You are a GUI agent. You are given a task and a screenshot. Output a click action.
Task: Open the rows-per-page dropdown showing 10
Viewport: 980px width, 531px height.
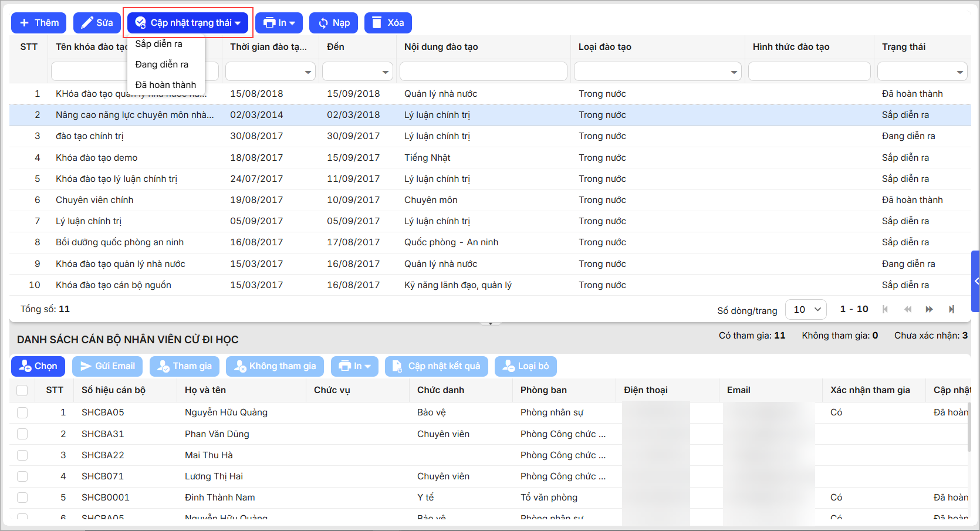point(806,309)
